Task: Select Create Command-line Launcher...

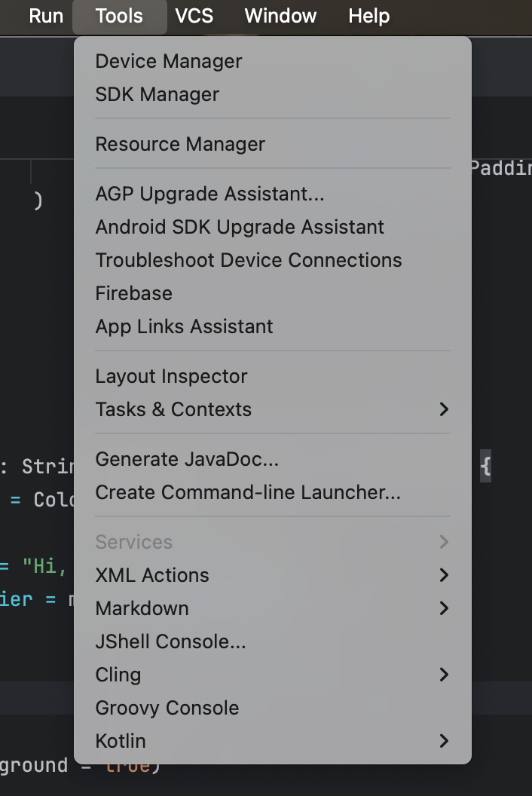Action: [273, 492]
